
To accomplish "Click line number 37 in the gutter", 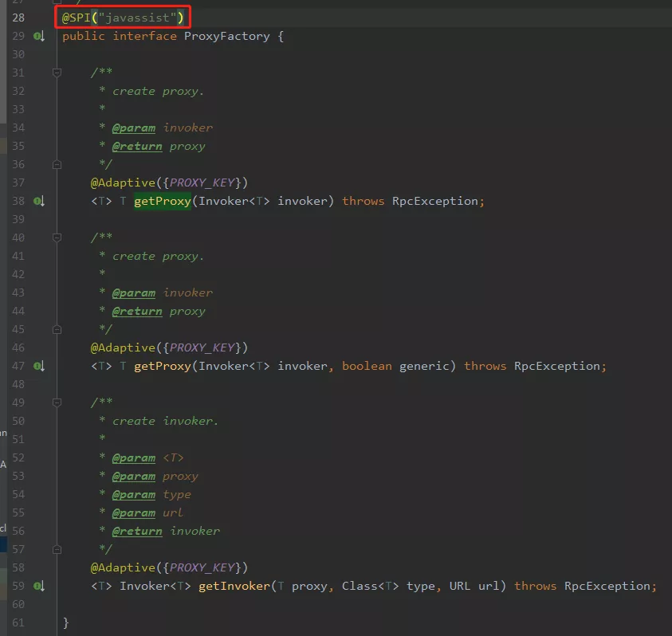I will point(18,183).
